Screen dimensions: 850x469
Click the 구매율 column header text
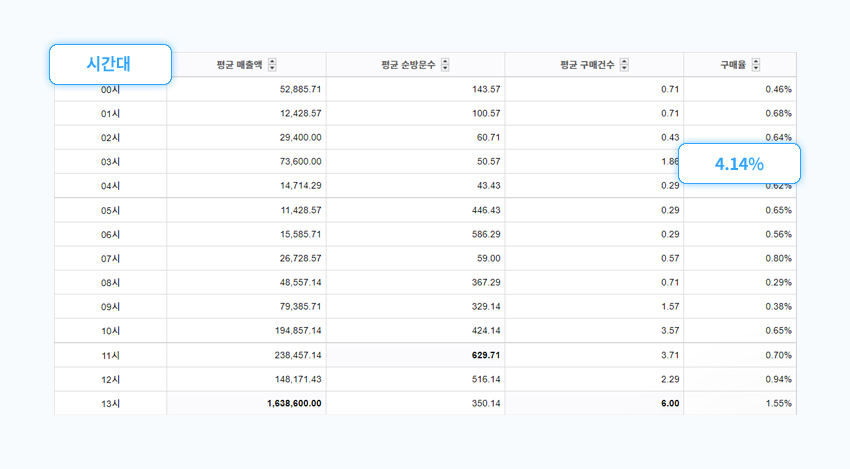pos(733,65)
